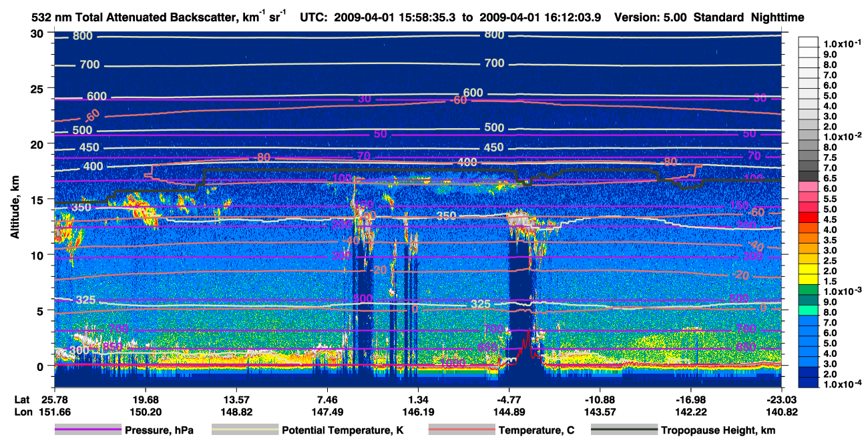Select the yellow colorbar cell beside 1.5

pyautogui.click(x=809, y=281)
